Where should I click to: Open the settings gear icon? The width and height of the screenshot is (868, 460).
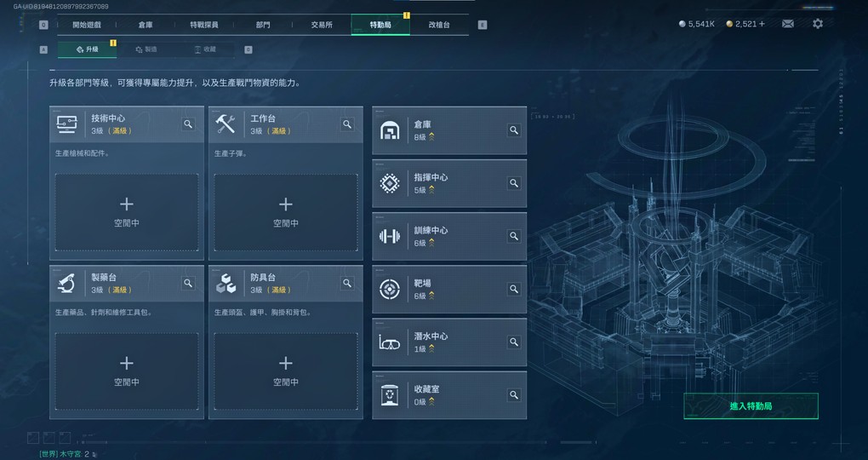(x=818, y=24)
